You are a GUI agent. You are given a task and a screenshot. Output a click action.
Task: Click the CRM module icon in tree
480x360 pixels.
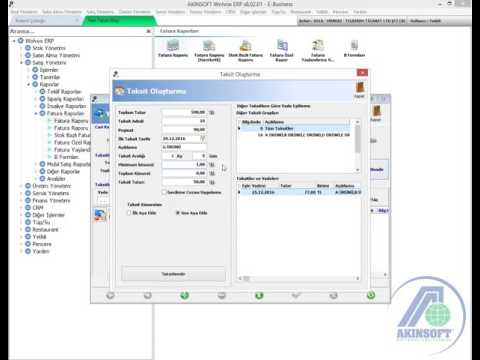coord(28,208)
